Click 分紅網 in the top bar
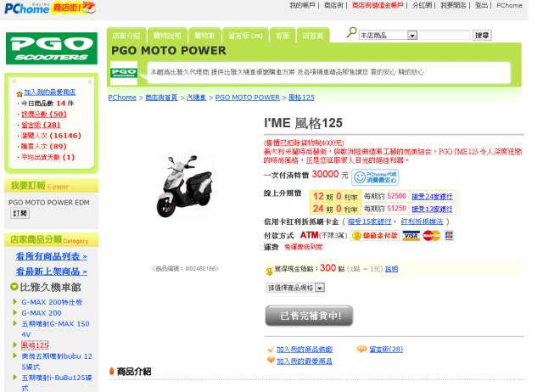This screenshot has height=392, width=543. [423, 6]
